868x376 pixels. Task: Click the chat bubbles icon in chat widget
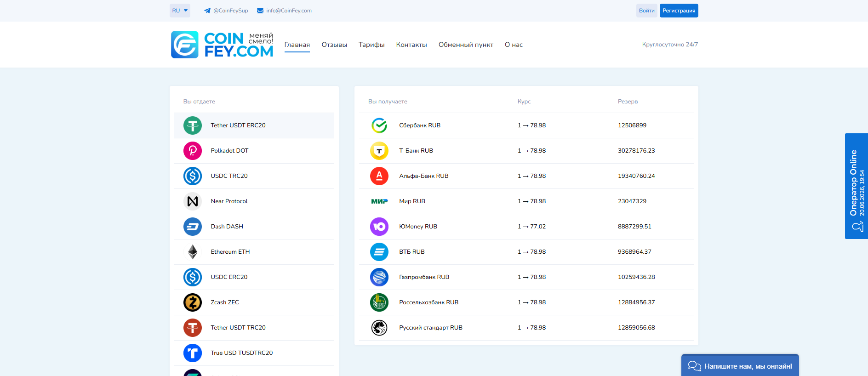click(x=694, y=366)
